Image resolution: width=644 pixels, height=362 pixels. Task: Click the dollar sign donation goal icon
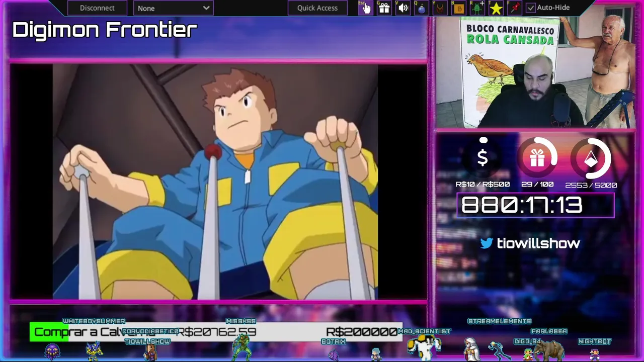[x=482, y=158]
